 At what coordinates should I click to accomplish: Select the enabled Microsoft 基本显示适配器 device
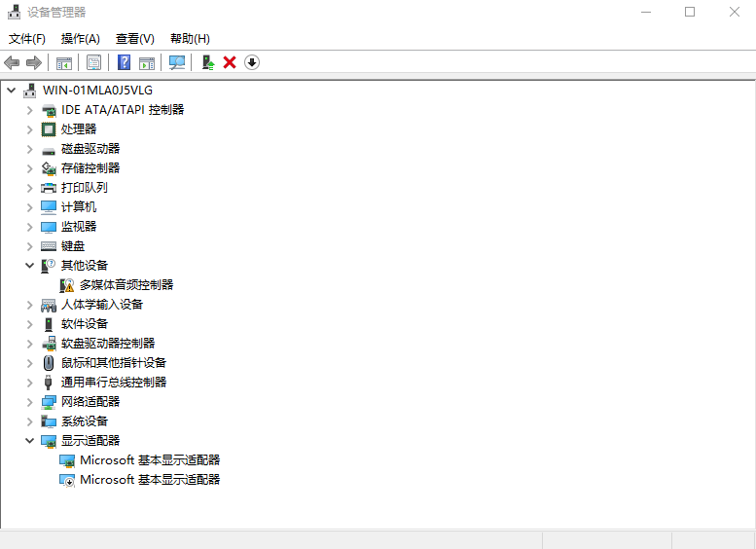pos(150,460)
